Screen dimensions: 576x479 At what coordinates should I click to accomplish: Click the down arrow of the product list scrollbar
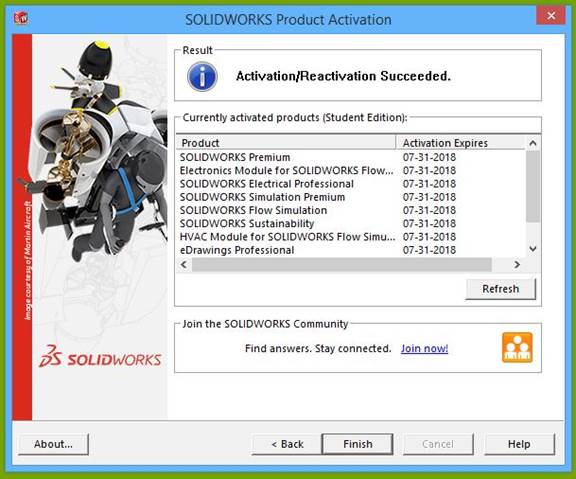point(533,249)
